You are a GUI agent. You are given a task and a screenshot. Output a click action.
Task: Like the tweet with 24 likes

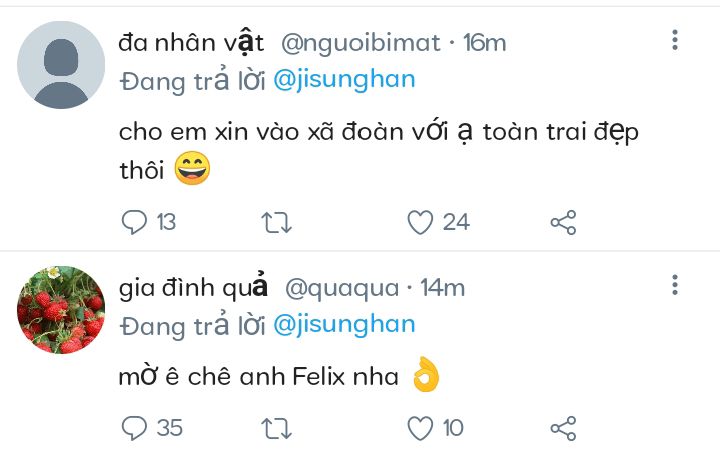pos(420,222)
